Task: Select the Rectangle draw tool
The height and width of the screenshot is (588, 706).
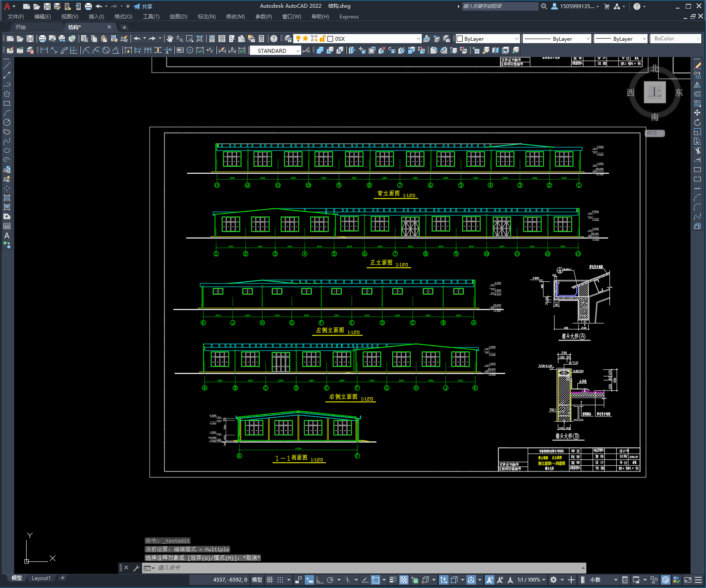Action: click(x=7, y=103)
